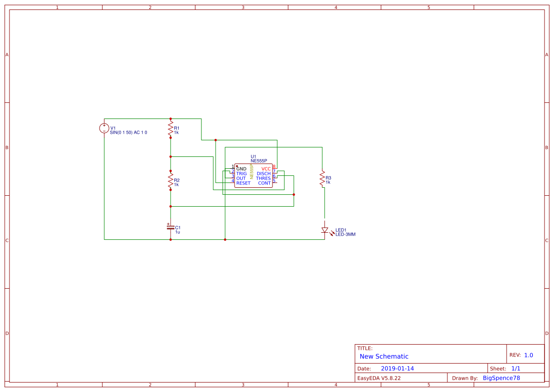Click the C1 designator label

(178, 228)
